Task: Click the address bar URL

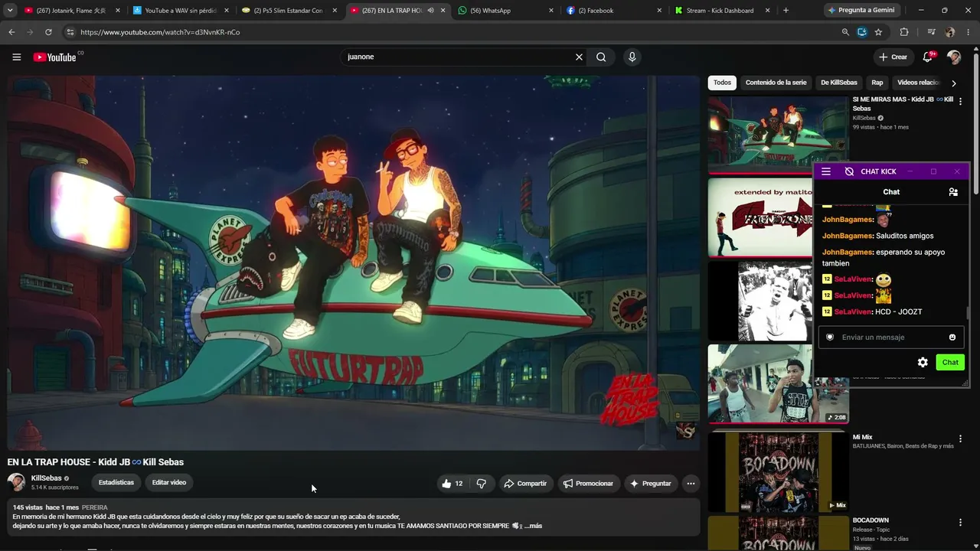Action: pos(160,32)
